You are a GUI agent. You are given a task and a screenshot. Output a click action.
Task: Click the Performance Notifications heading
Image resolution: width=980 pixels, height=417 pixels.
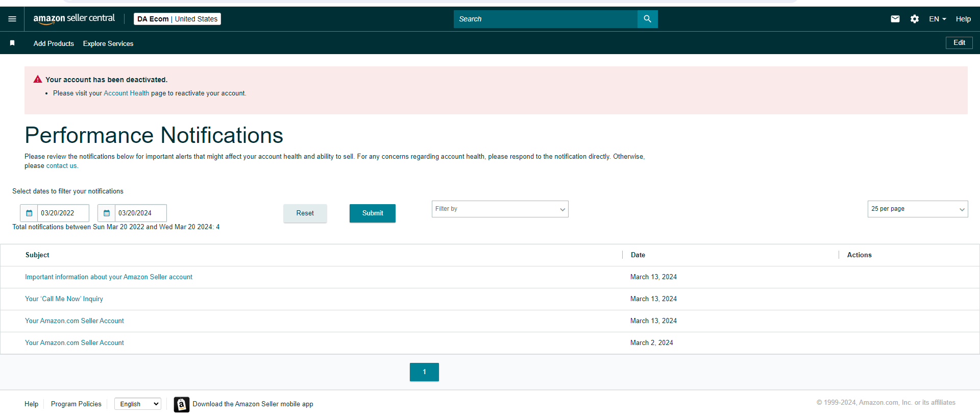(154, 135)
